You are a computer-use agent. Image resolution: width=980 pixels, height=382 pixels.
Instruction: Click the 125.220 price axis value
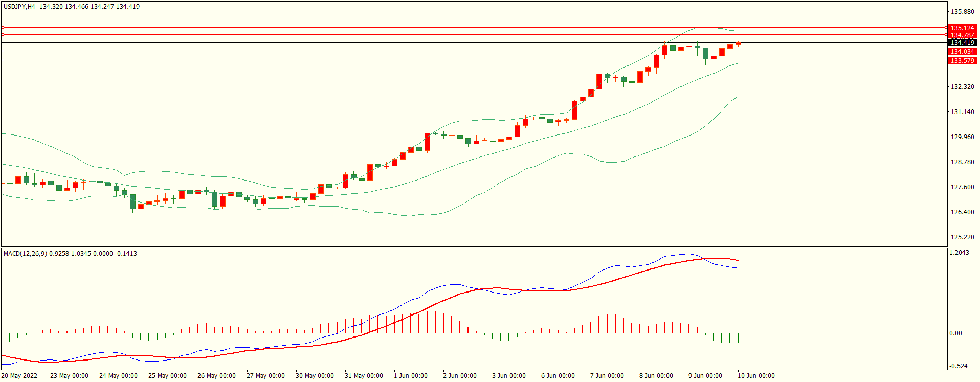(x=962, y=237)
